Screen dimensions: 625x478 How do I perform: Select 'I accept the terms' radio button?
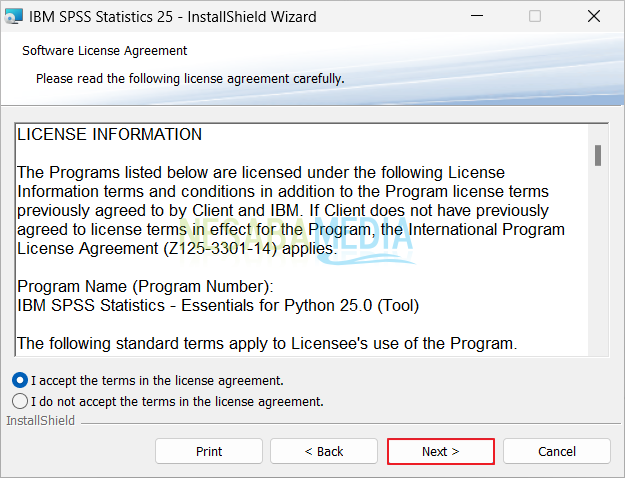(20, 380)
